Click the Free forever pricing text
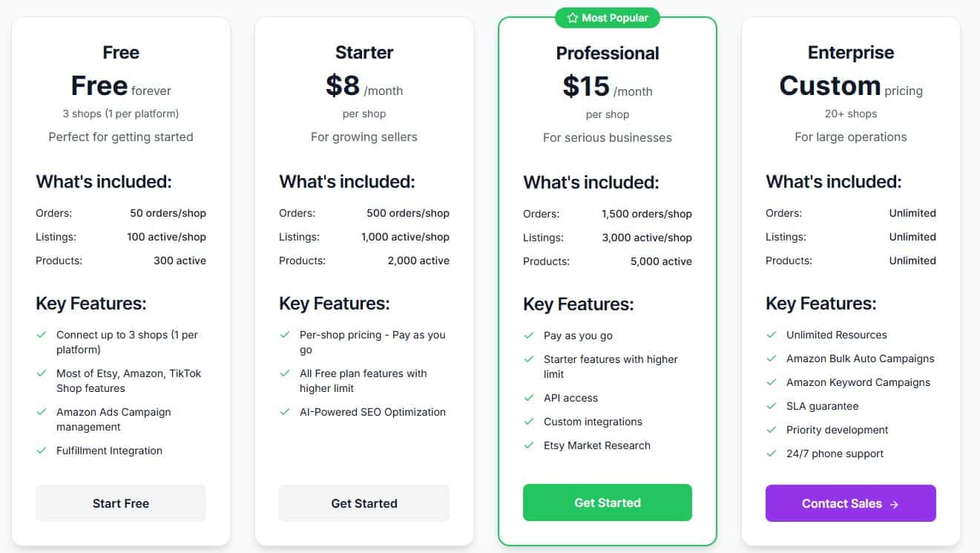The width and height of the screenshot is (980, 553). [120, 85]
